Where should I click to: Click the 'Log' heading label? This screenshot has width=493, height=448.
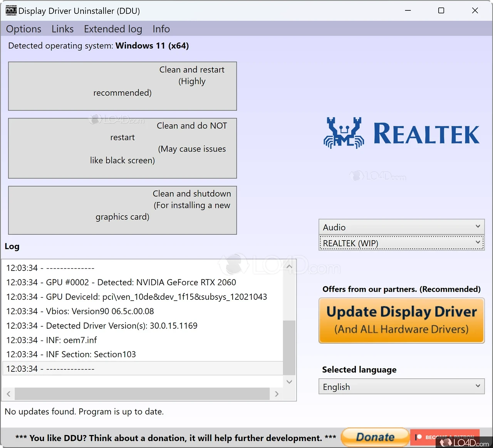pyautogui.click(x=12, y=246)
